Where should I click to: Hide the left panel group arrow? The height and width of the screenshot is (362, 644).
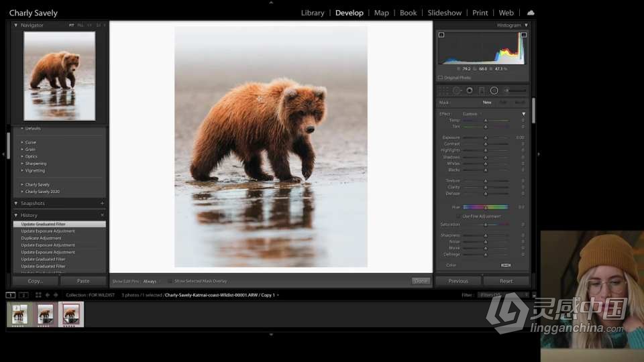[3, 154]
